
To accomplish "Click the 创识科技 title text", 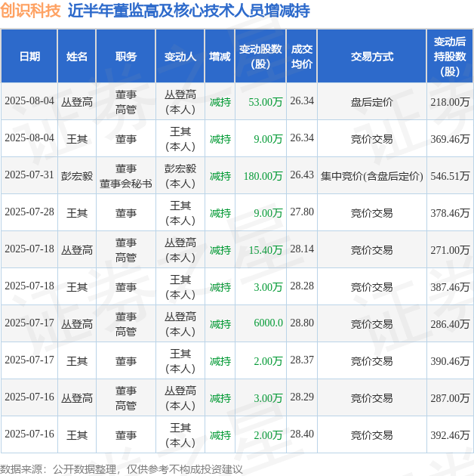I will [31, 11].
